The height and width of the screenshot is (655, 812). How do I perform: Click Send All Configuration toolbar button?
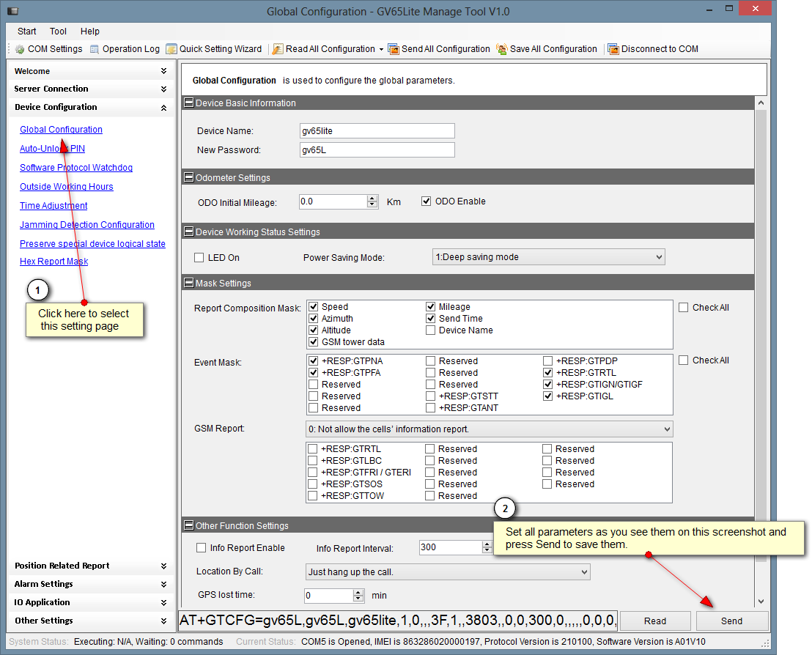(439, 48)
